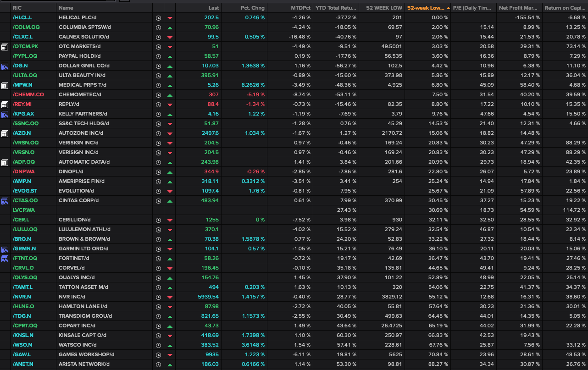This screenshot has height=370, width=588.
Task: Click the green up-trend arrow on COLUMBIA SPTSW row
Action: (x=169, y=27)
